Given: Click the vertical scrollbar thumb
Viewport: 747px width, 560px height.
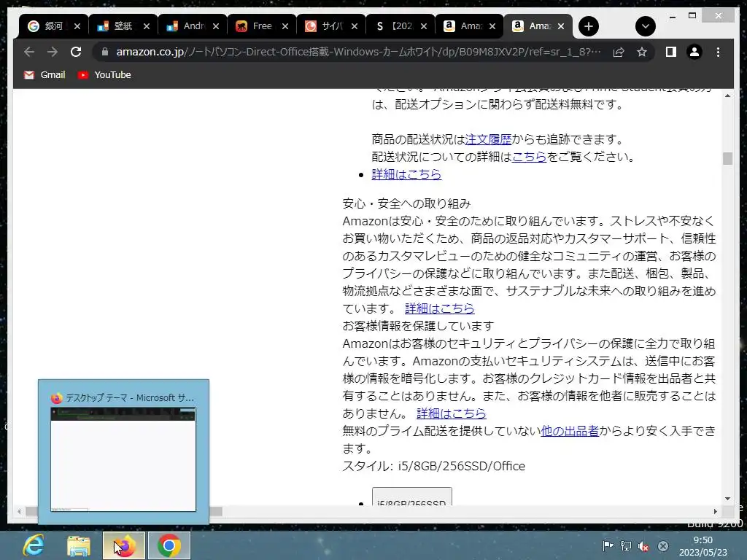Looking at the screenshot, I should point(727,158).
